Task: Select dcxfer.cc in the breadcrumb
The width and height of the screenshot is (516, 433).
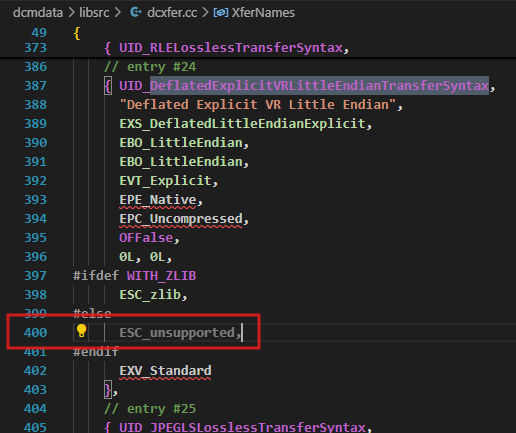Action: point(172,13)
